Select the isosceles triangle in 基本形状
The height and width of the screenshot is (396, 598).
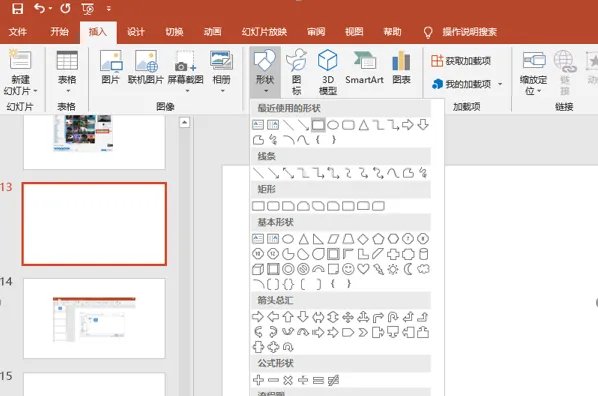point(303,239)
